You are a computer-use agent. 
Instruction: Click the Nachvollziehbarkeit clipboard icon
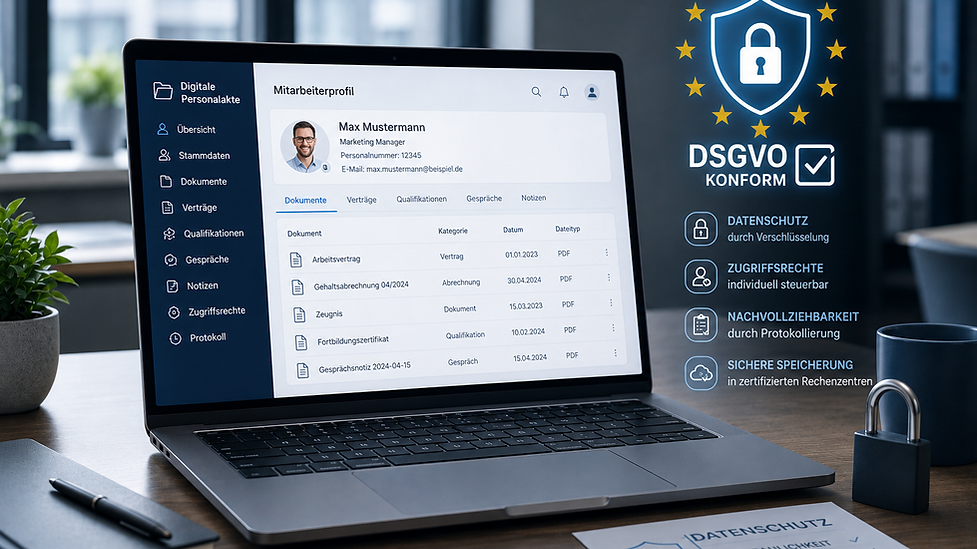click(x=701, y=325)
